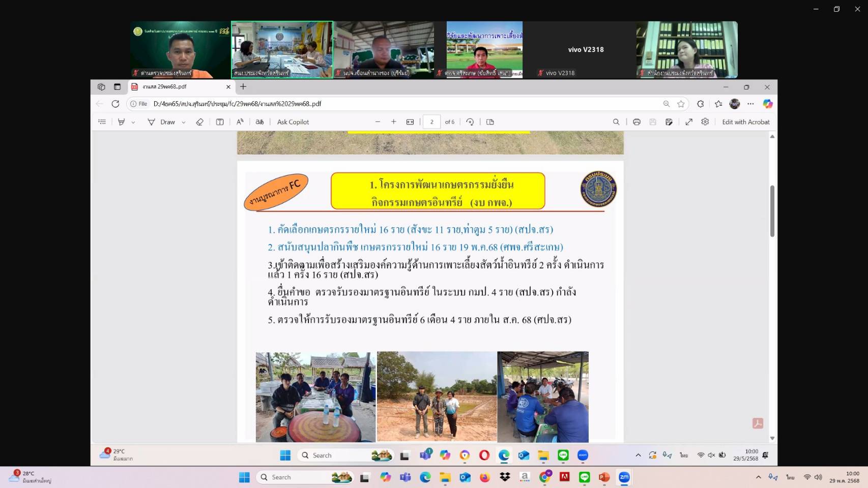Open LINE in shared screen's taskbar
The image size is (868, 488).
563,455
